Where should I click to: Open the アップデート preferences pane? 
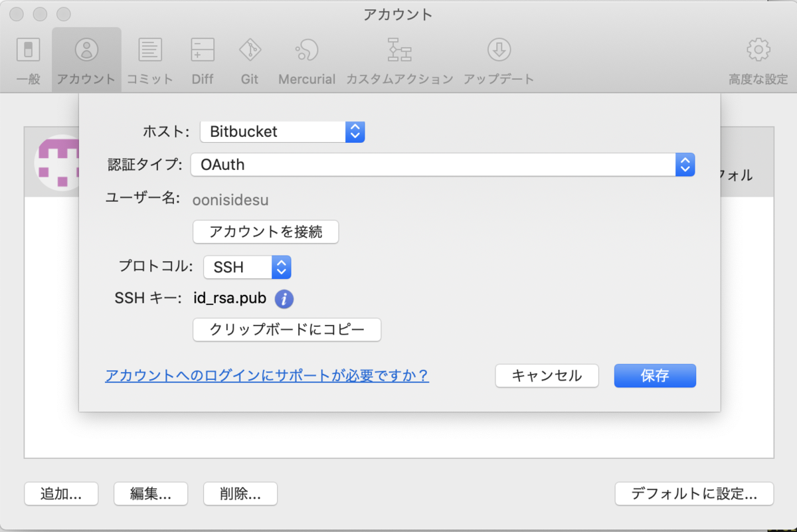click(499, 61)
